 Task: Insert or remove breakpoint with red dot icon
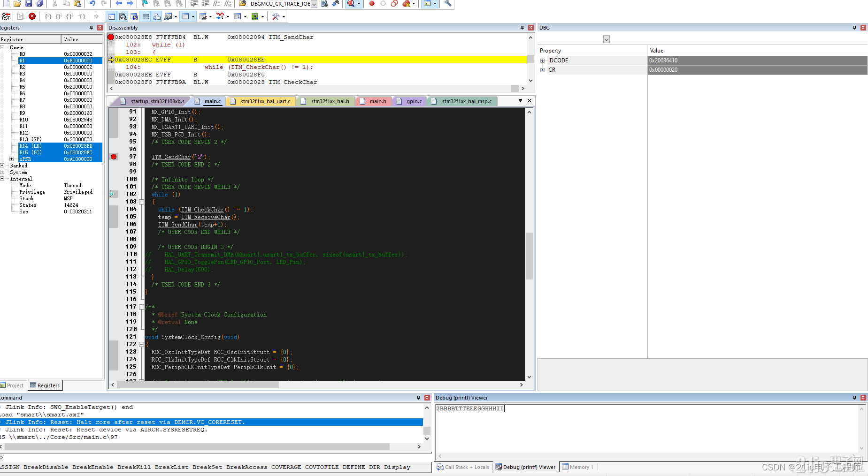coord(372,3)
